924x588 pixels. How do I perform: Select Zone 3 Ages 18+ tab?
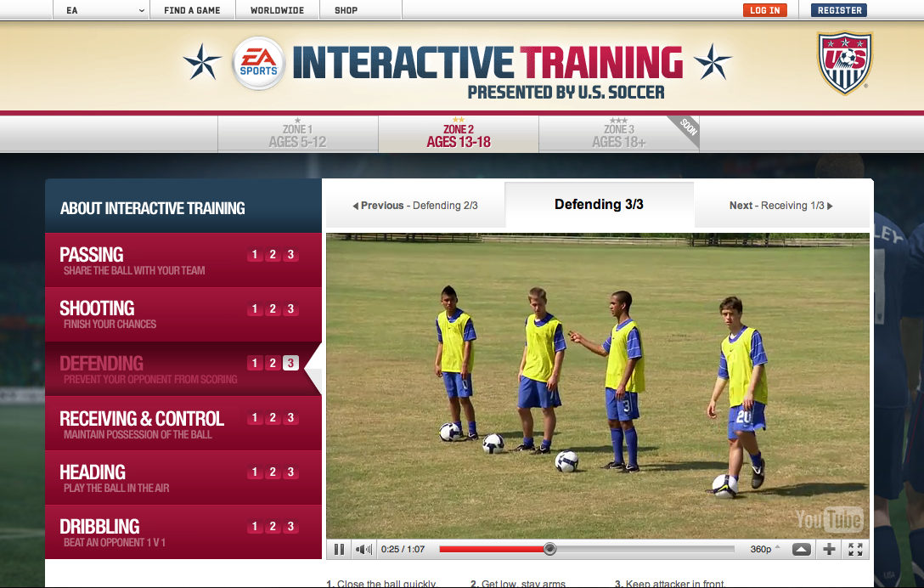pyautogui.click(x=619, y=134)
